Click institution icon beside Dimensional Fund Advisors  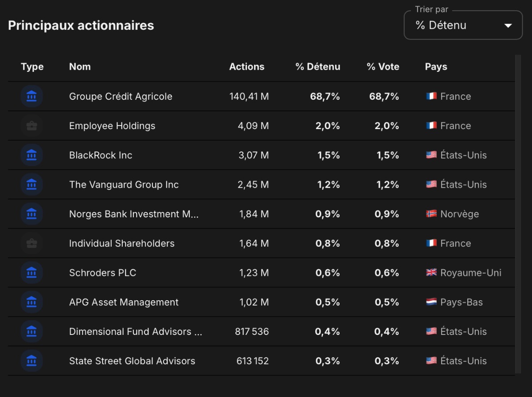(x=31, y=331)
